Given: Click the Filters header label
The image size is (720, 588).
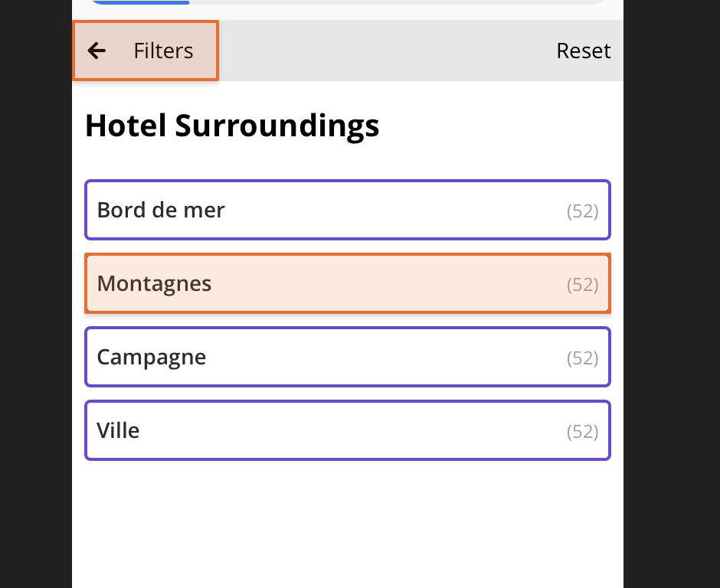Looking at the screenshot, I should coord(163,51).
